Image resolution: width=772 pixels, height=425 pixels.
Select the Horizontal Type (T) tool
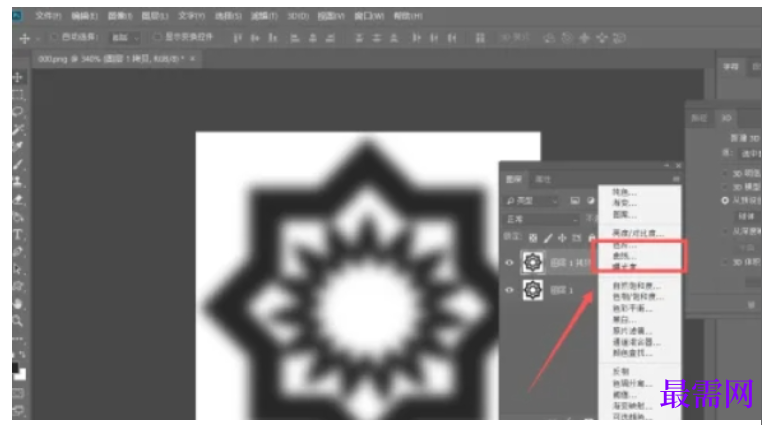[x=18, y=234]
